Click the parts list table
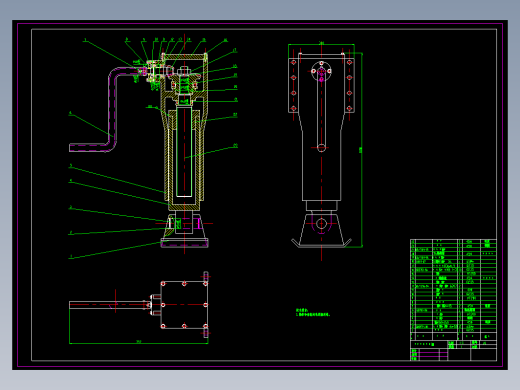Viewport: 520px width, 390px height. tap(453, 289)
